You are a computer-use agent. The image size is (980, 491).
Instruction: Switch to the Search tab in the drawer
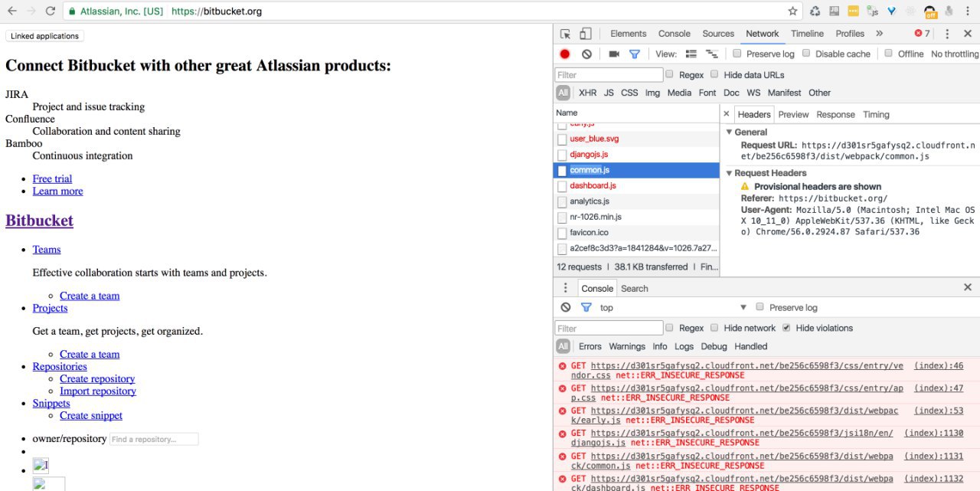634,289
